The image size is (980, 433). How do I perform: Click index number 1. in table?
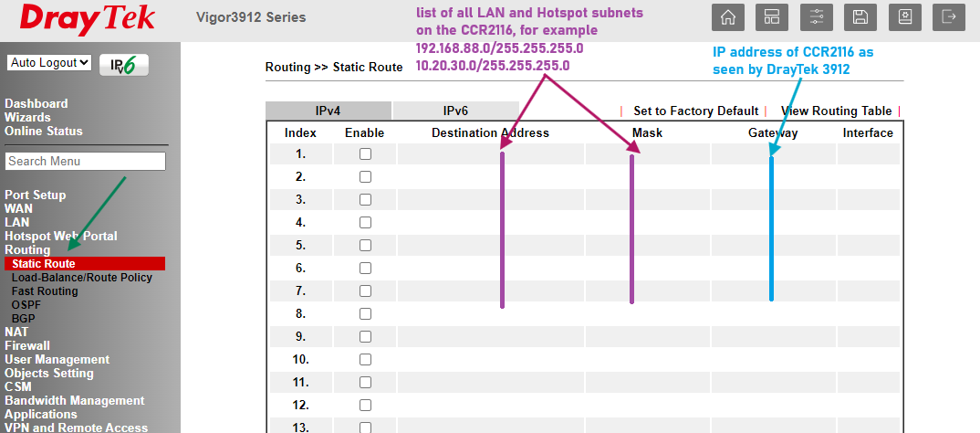[300, 154]
